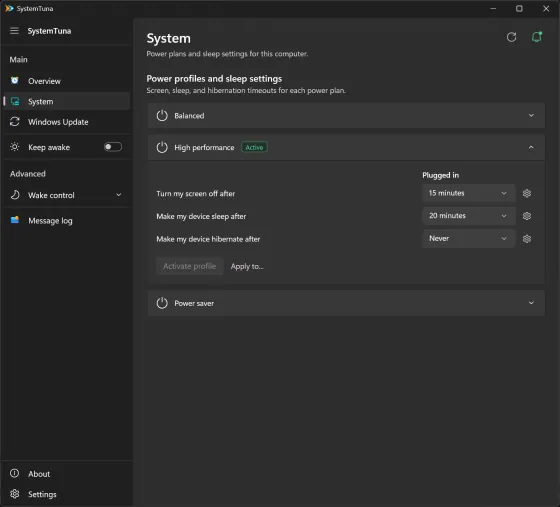Open the 15 minutes screen off dropdown

pos(469,193)
